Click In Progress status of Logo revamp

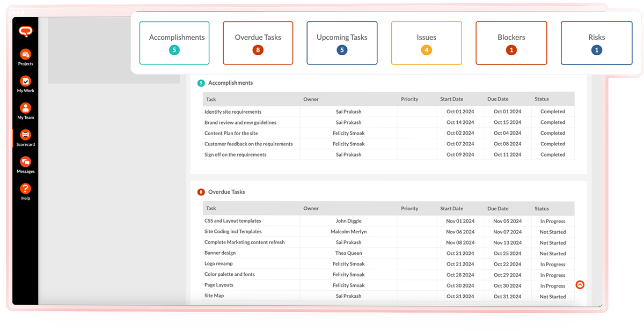click(553, 264)
